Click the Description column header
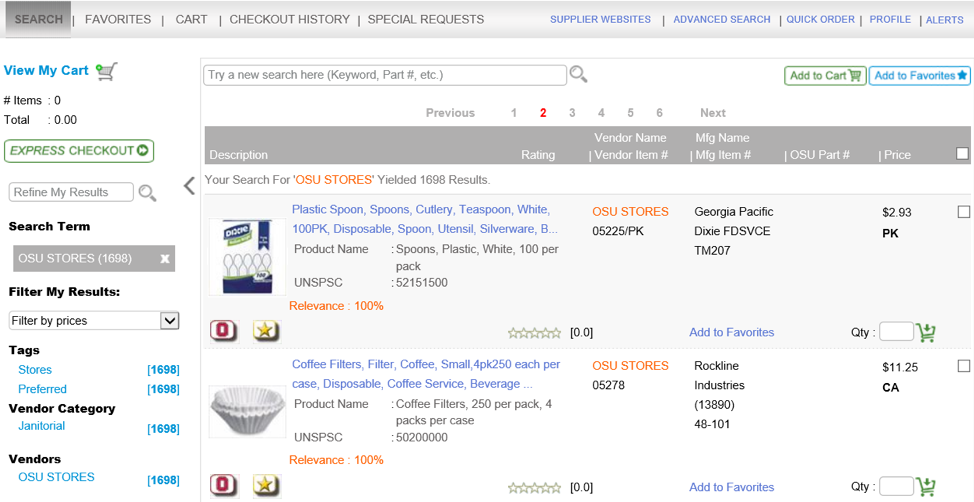974x502 pixels. click(x=239, y=155)
